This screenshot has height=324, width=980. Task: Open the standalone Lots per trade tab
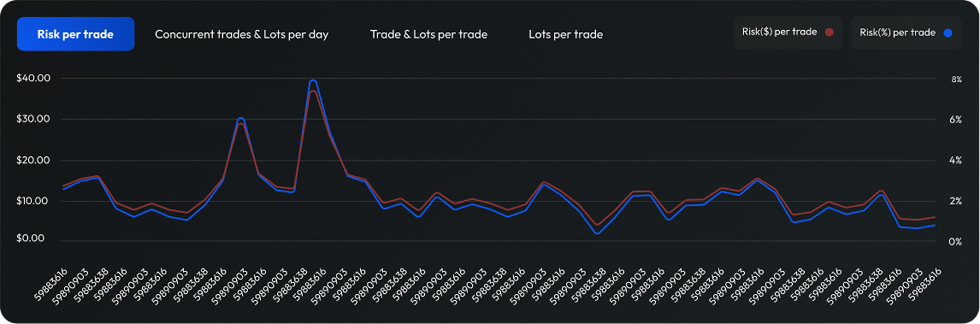coord(565,34)
